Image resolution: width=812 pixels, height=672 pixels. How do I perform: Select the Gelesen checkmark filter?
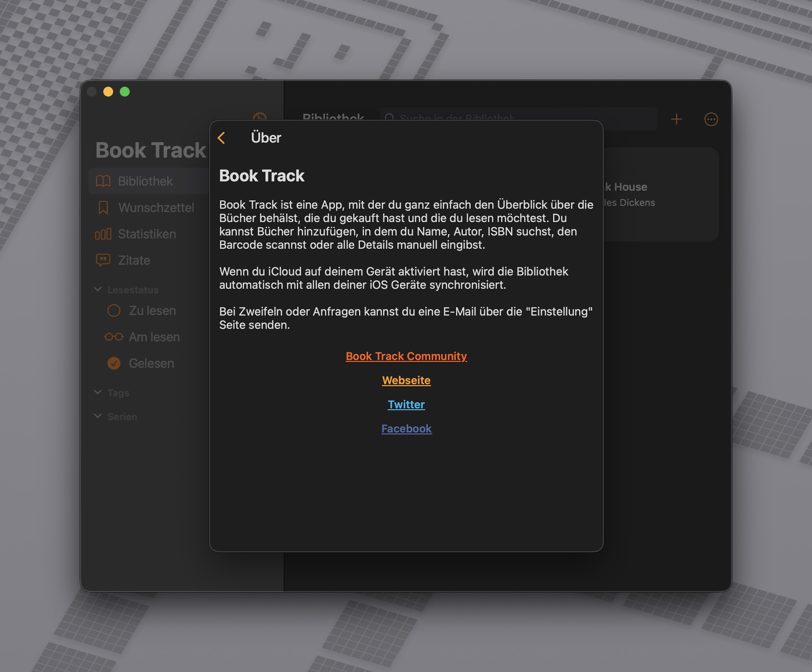click(114, 363)
